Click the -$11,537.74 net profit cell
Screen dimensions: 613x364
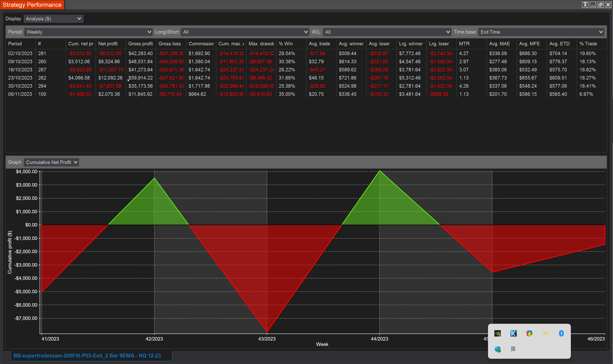click(111, 70)
